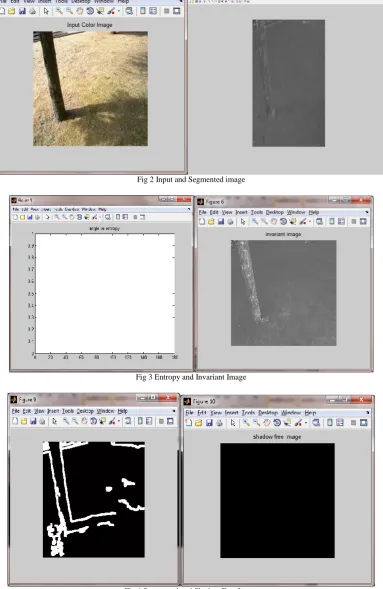The height and width of the screenshot is (589, 383).
Task: Select Edit Plot arrow in Input Color Image window
Action: pyautogui.click(x=46, y=11)
